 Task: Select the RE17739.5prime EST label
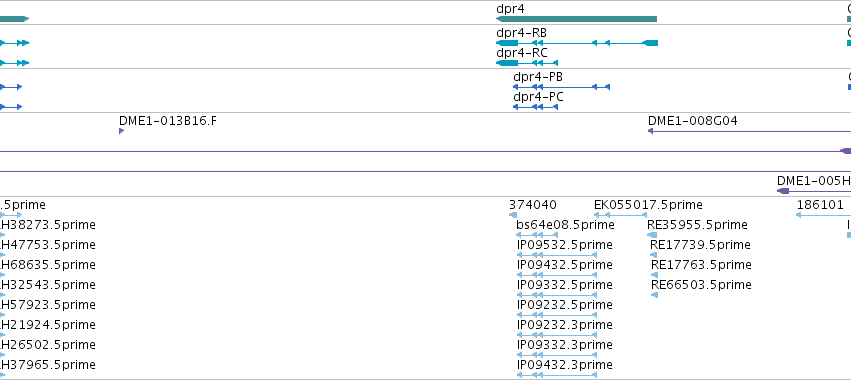click(x=700, y=245)
